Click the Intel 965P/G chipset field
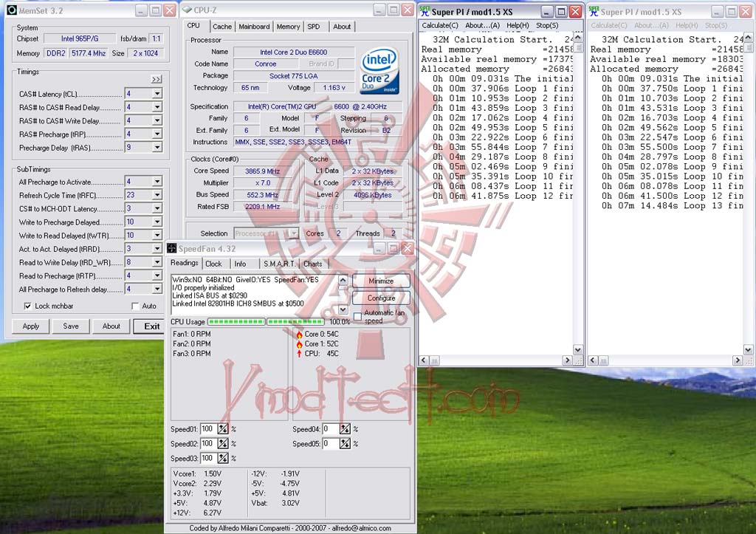Screen dimensions: 756x534 tap(80, 38)
